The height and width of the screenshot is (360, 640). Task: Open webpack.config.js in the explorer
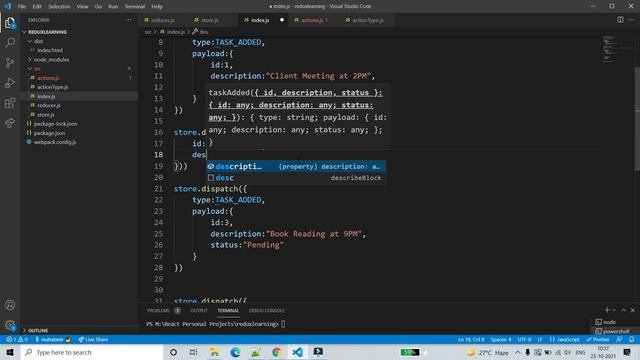[55, 142]
